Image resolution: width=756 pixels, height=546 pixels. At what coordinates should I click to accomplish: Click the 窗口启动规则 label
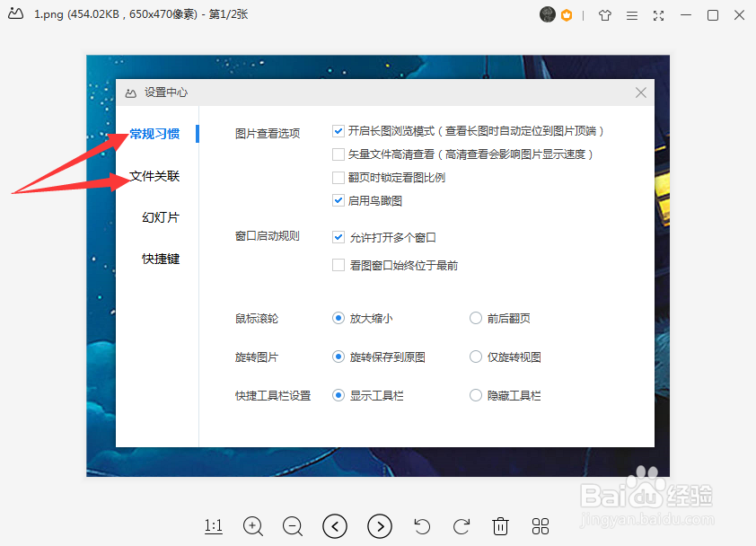pos(267,236)
